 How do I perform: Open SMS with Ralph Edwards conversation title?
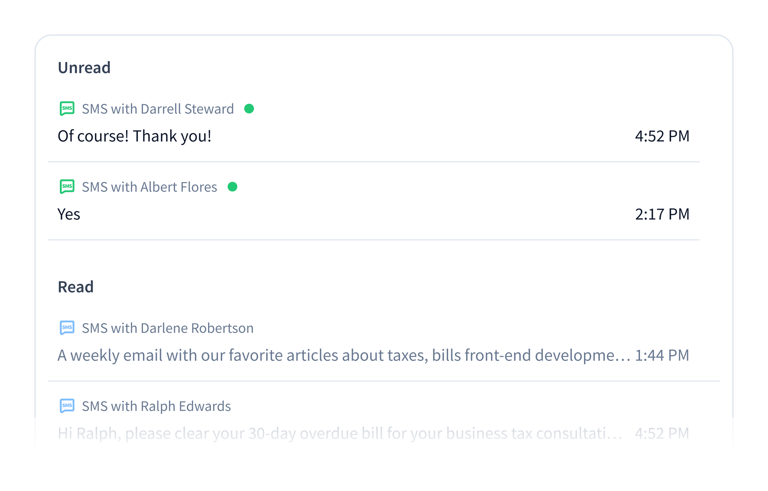point(156,406)
